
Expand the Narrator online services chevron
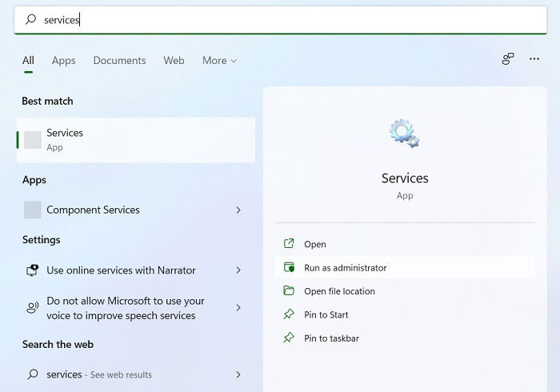pos(238,270)
